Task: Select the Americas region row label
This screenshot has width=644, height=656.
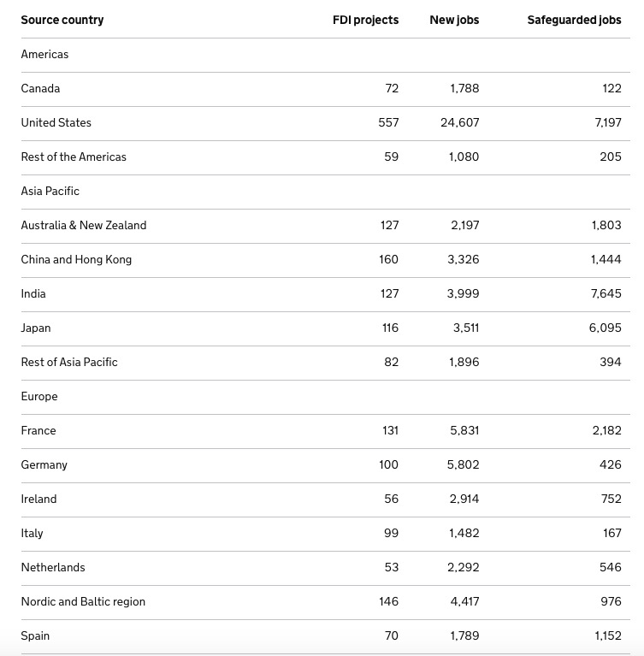Action: tap(44, 55)
